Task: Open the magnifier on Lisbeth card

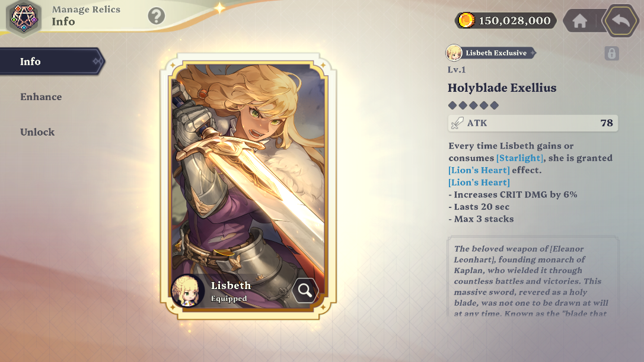Action: (x=305, y=290)
